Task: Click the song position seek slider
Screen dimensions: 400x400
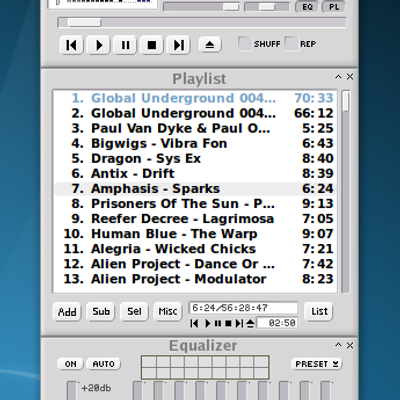Action: [202, 23]
